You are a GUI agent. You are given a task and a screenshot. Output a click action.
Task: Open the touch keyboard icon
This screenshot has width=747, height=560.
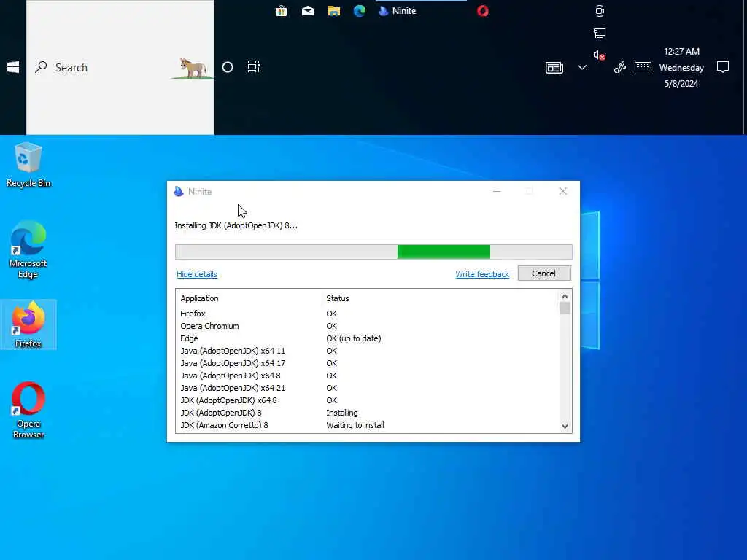tap(643, 66)
